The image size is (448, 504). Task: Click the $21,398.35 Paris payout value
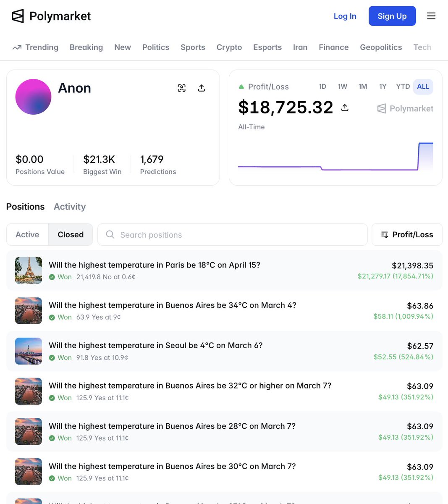pos(412,265)
